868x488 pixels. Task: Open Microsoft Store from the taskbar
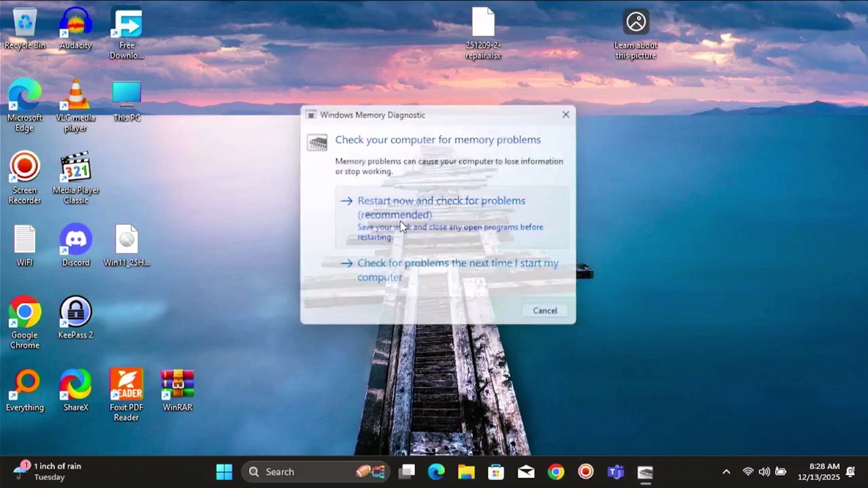pyautogui.click(x=496, y=472)
